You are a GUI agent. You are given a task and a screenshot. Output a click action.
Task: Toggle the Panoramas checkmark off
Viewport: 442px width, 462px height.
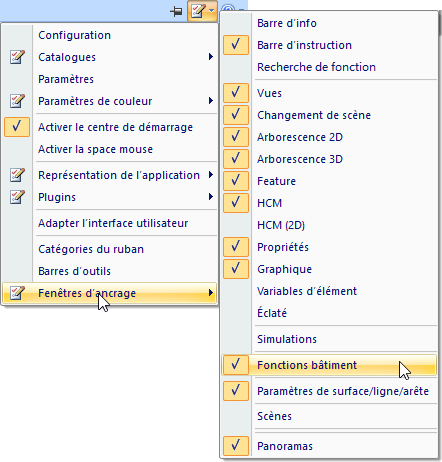(x=236, y=446)
